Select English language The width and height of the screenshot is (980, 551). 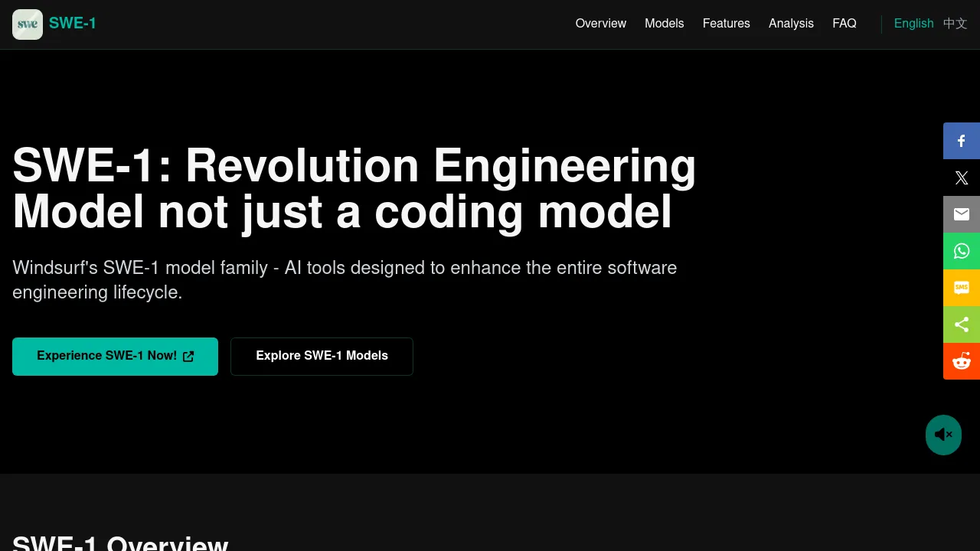click(x=914, y=24)
